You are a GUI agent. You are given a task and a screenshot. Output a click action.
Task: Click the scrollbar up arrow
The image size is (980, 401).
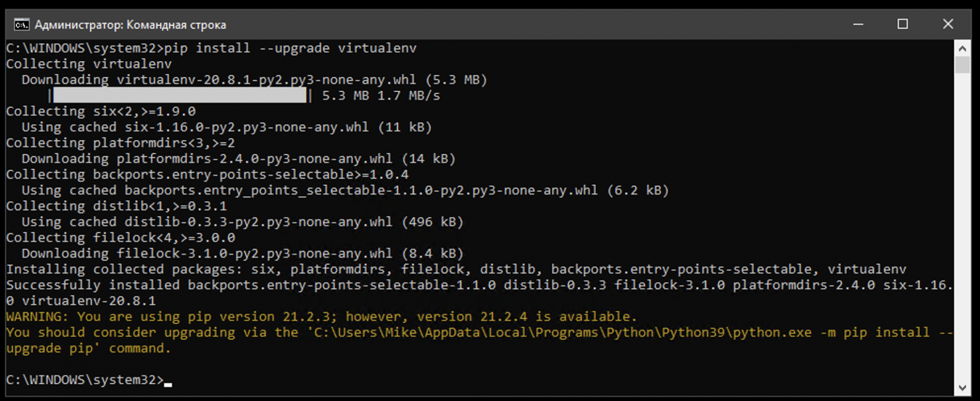click(x=962, y=49)
